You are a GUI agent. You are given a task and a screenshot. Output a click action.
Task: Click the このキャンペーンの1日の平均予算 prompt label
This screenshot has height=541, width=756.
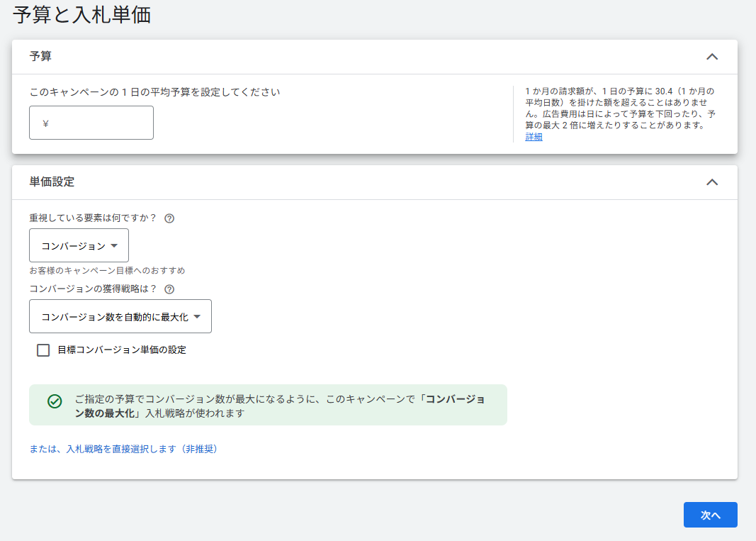click(154, 92)
